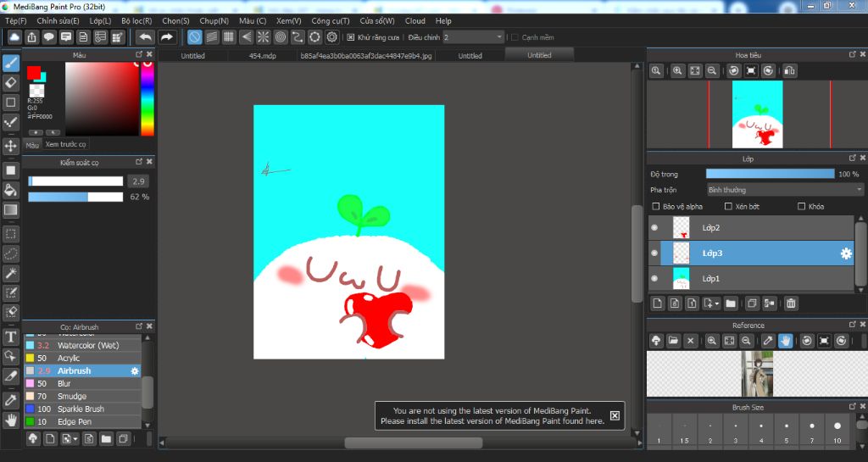Click the Redo arrow in the toolbar
Image resolution: width=868 pixels, height=462 pixels.
166,37
